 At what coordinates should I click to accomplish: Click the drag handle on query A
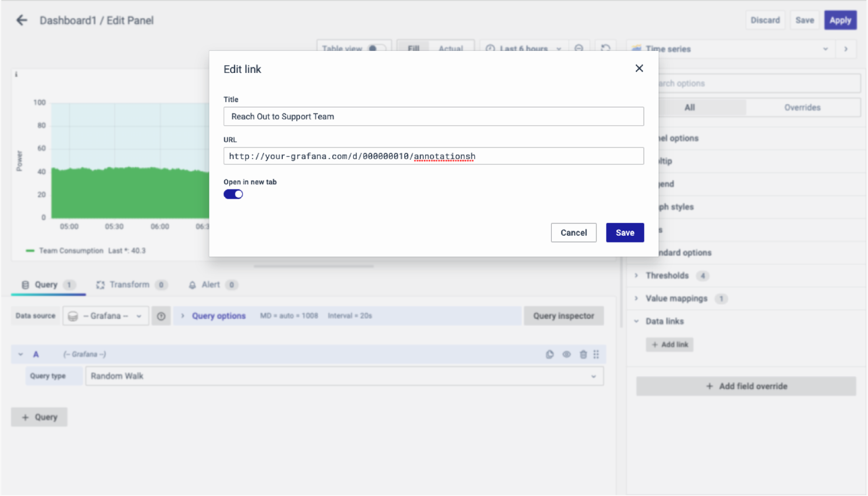point(596,354)
